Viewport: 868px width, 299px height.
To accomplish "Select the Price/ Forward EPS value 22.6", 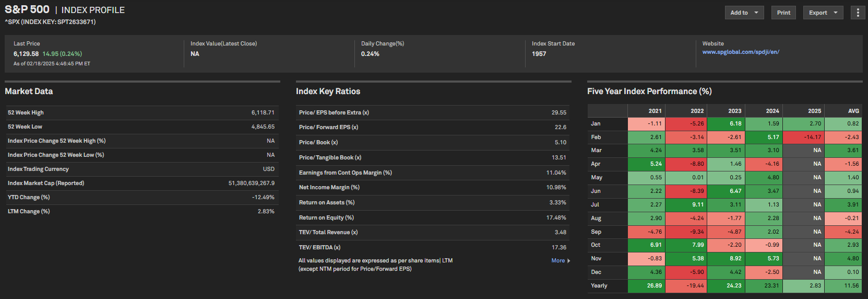I will [560, 127].
